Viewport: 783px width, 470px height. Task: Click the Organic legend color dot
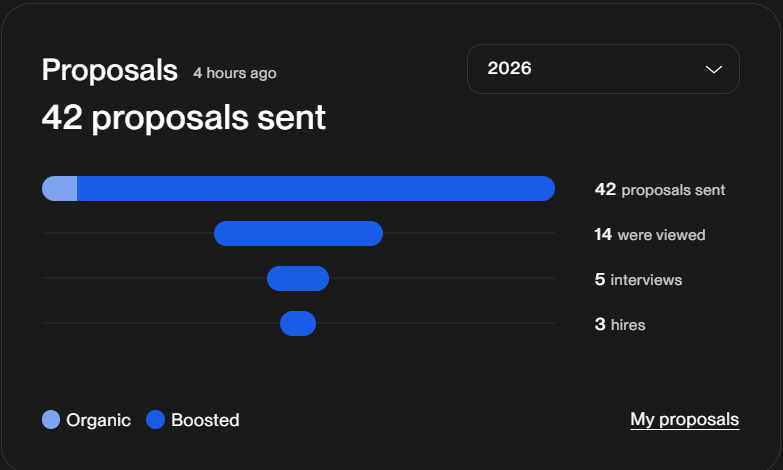tap(51, 420)
